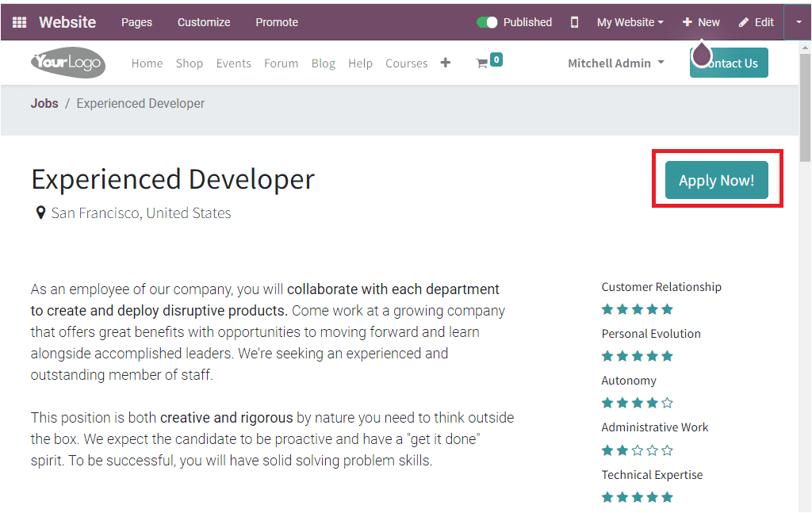Open the dropdown arrow next to Edit
This screenshot has width=812, height=513.
[x=799, y=22]
